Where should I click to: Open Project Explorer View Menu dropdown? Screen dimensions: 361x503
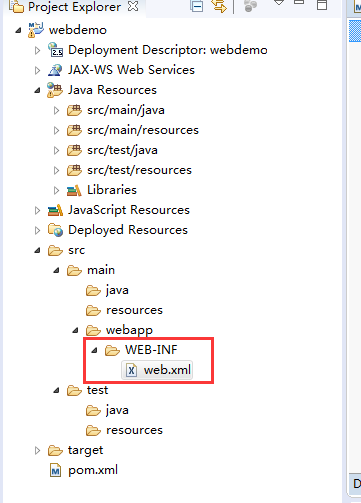click(x=279, y=3)
